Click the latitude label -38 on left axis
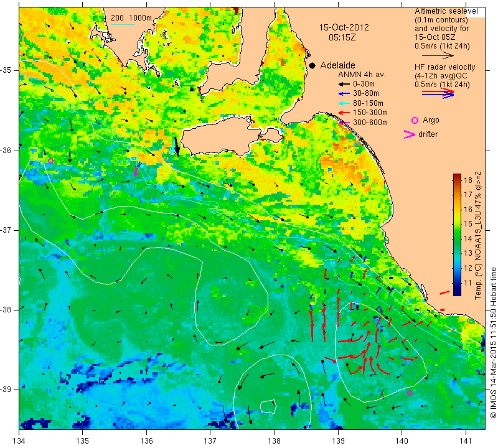 tap(6, 309)
